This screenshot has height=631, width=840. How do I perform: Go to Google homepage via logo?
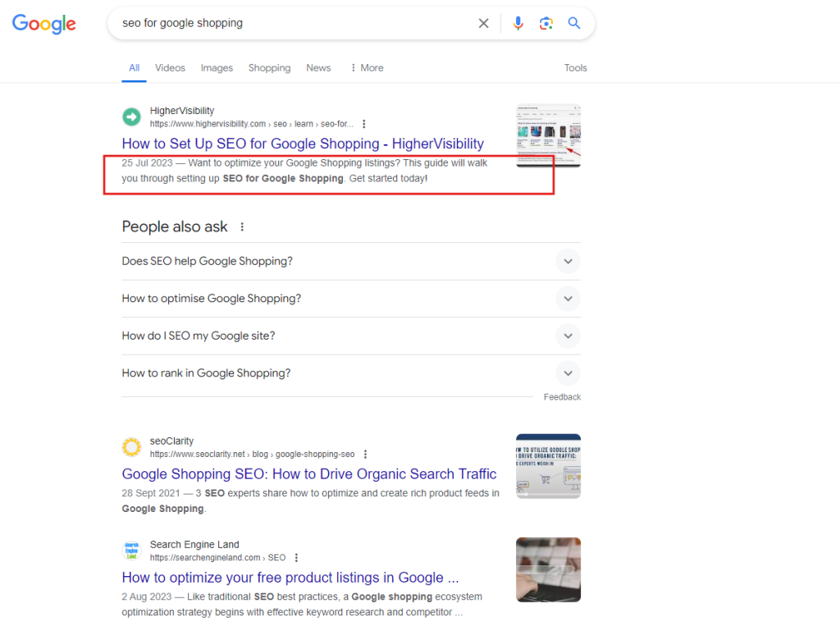click(44, 24)
